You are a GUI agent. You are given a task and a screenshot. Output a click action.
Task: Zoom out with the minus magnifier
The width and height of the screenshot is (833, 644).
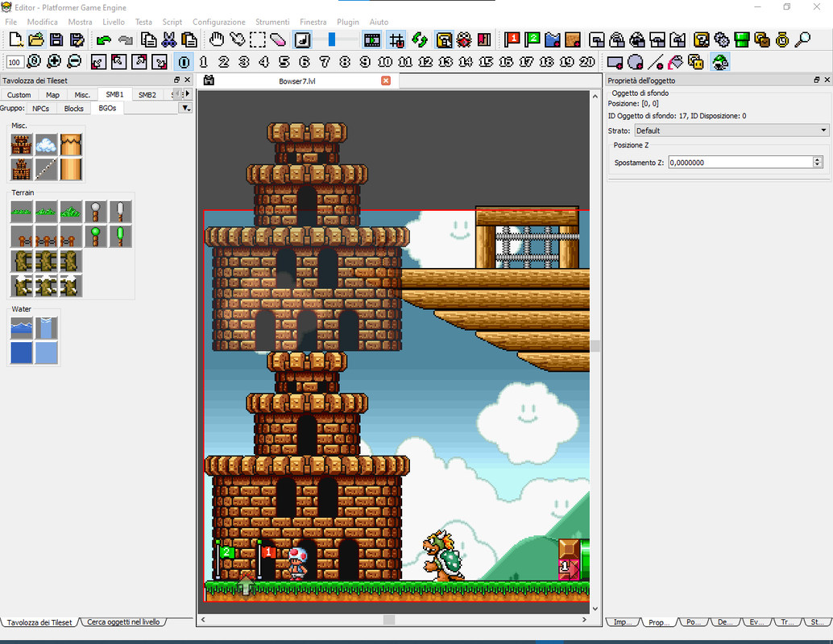(x=74, y=62)
